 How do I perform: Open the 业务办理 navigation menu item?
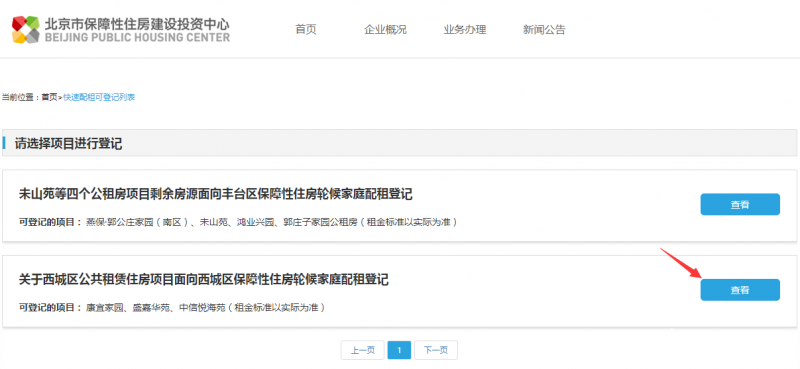click(465, 30)
